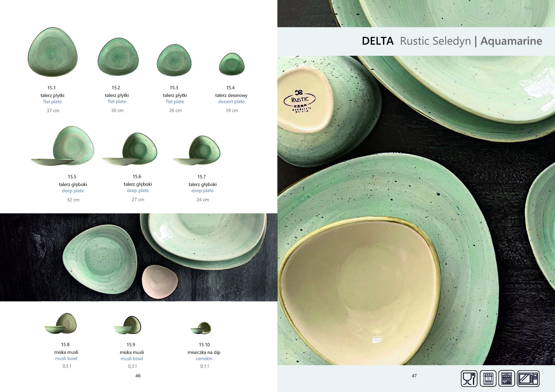The image size is (555, 392).
Task: Click 'deep plate' label under 15.6
Action: (x=138, y=191)
